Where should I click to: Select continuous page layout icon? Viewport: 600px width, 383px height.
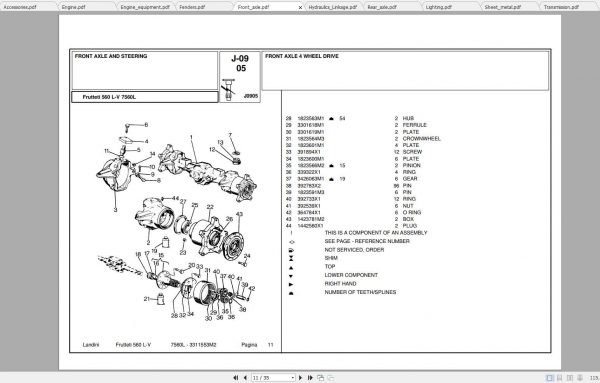(559, 378)
